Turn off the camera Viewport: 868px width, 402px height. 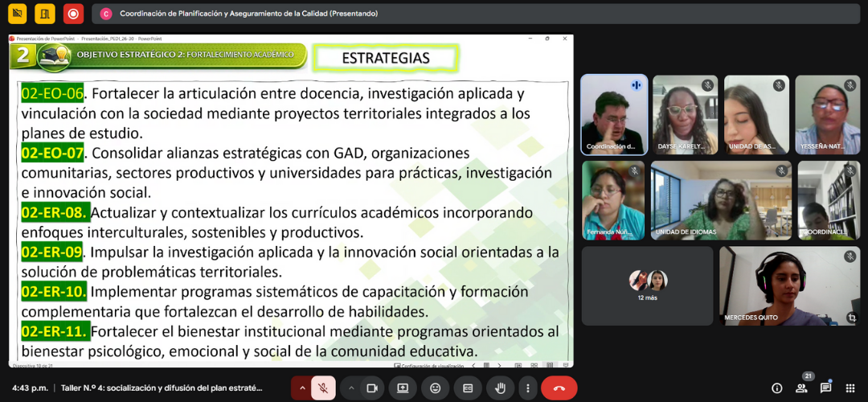pyautogui.click(x=372, y=388)
